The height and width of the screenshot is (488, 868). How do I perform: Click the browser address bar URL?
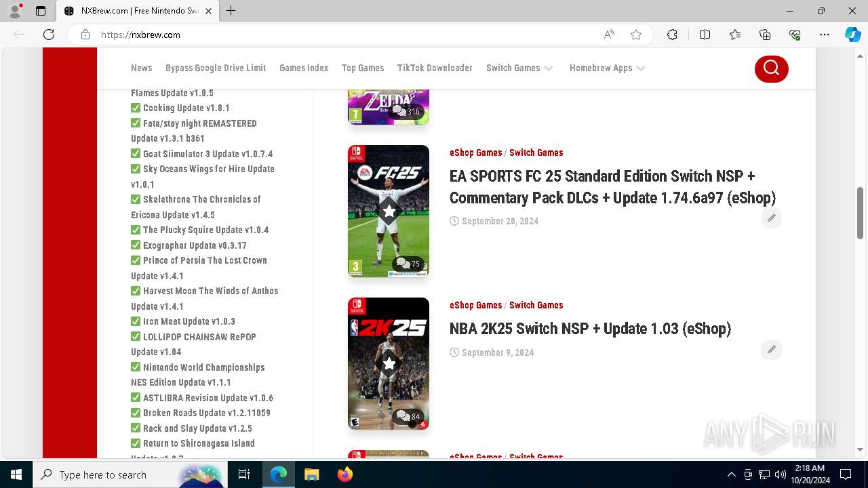(x=140, y=35)
